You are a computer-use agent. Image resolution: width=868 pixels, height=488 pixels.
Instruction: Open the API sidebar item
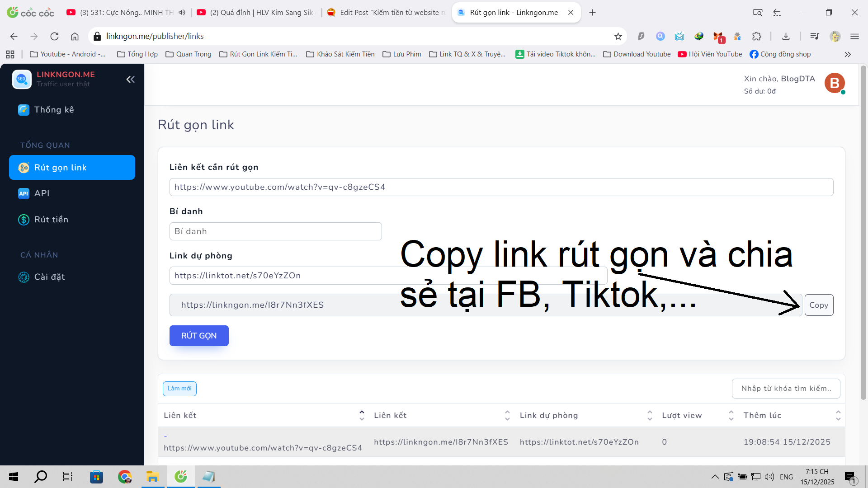pos(42,193)
